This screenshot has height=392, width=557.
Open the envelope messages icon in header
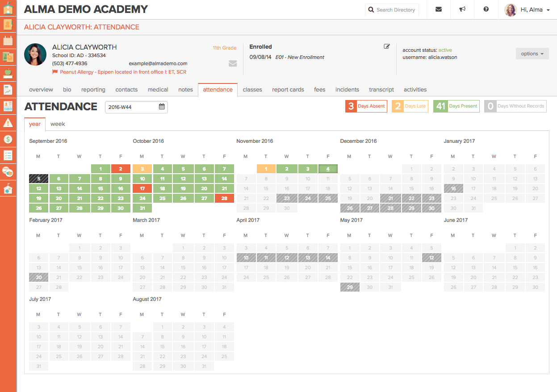click(439, 9)
